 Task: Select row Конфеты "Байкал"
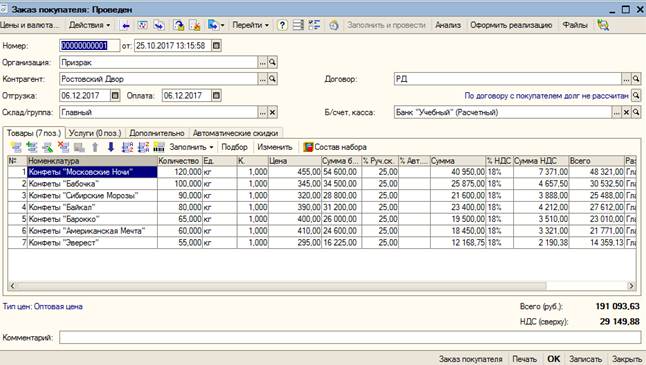321,207
